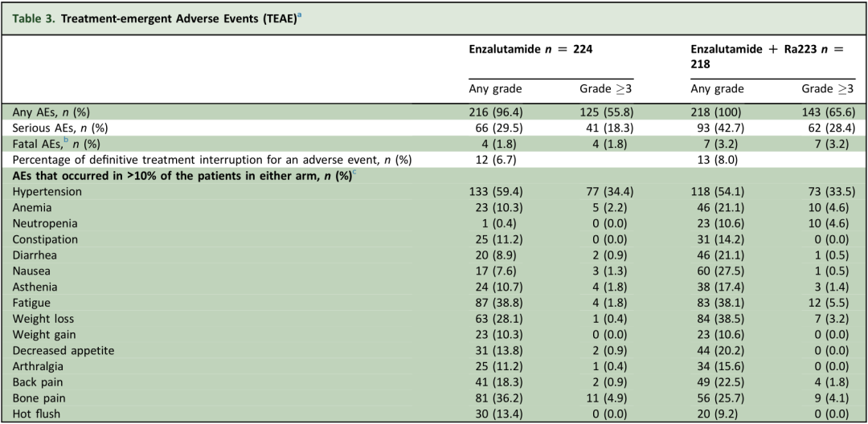Viewport: 868px width, 424px height.
Task: Click the 'Constipation' row label
Action: pos(45,239)
